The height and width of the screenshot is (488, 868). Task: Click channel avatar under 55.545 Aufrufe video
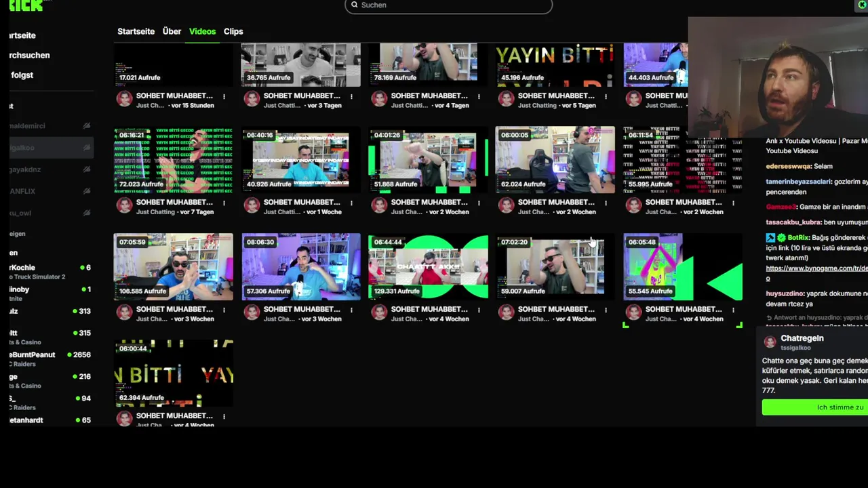click(633, 312)
